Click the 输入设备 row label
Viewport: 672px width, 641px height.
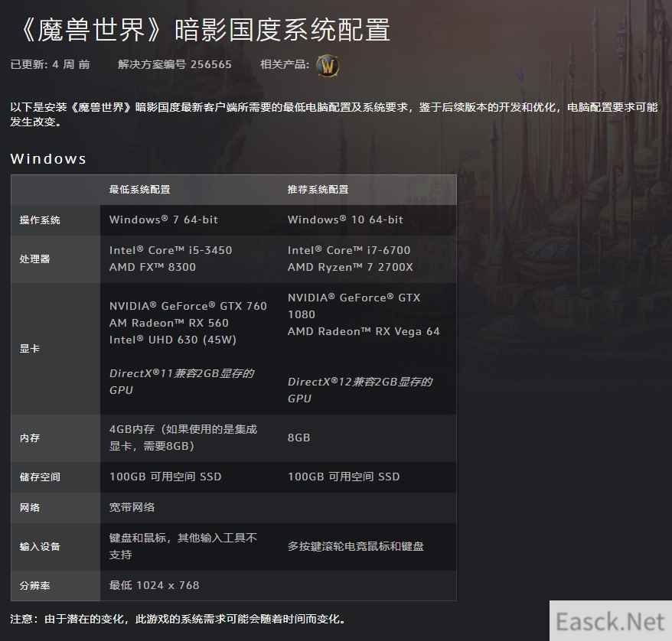(40, 546)
